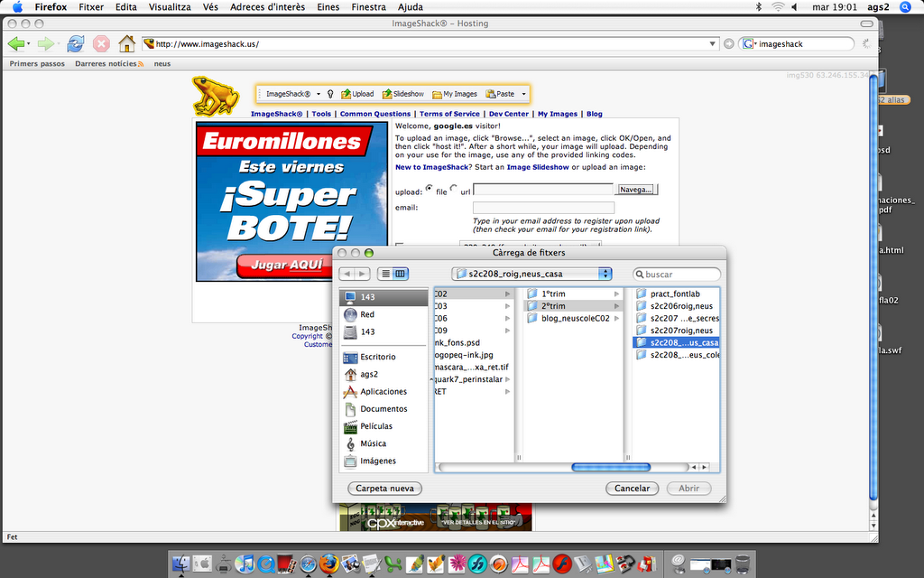Open Aplicaciones in the dialog sidebar
This screenshot has width=924, height=578.
(x=383, y=392)
